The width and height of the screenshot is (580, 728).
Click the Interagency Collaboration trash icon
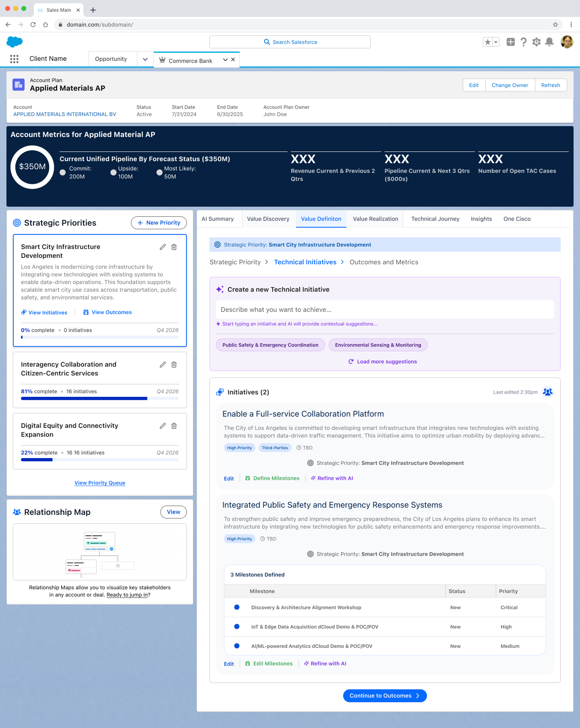coord(174,365)
